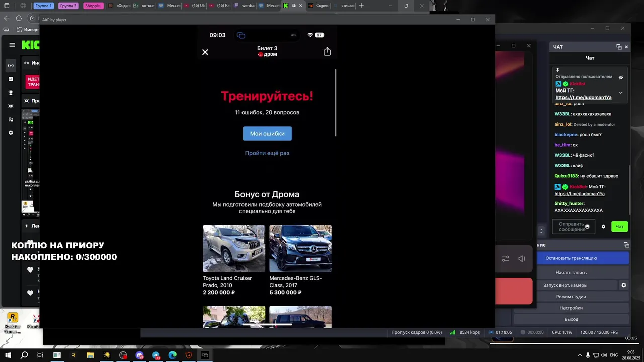Pop out the OBS controls dock panel
The image size is (644, 362).
click(626, 245)
